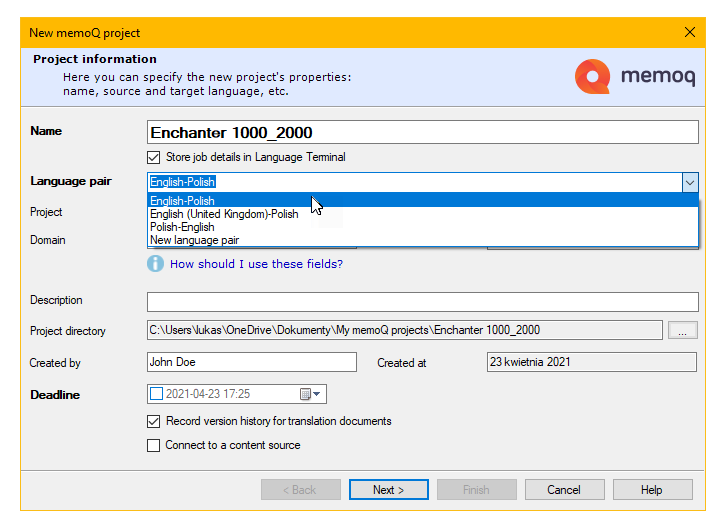The width and height of the screenshot is (725, 530).
Task: Click the info icon beside help link
Action: [x=155, y=264]
